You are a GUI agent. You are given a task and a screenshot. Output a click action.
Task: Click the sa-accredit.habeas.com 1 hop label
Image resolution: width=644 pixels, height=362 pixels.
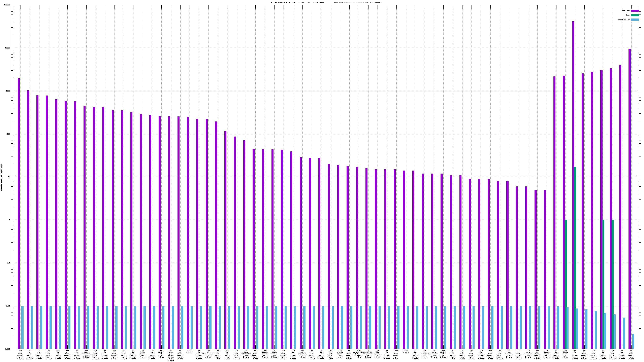point(359,354)
